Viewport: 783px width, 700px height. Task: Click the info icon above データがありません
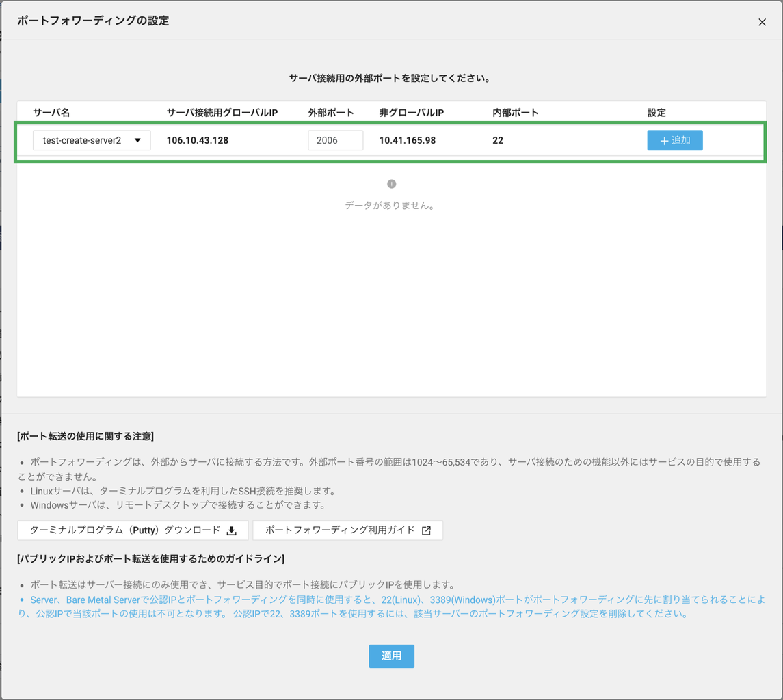pyautogui.click(x=391, y=185)
